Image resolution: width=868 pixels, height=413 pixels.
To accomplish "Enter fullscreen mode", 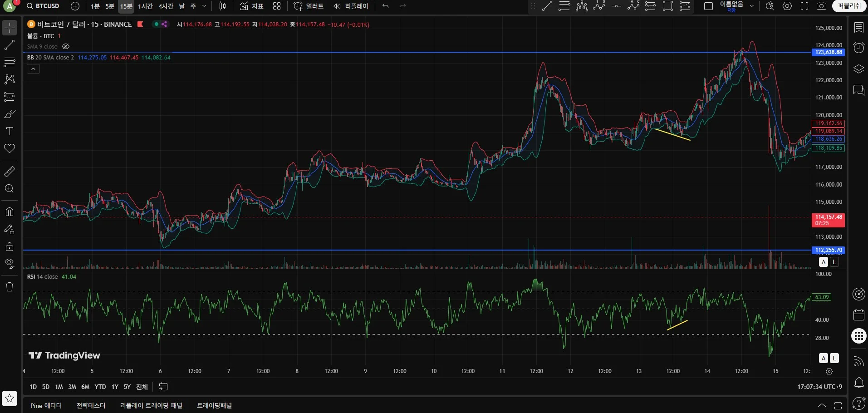I will pyautogui.click(x=804, y=6).
